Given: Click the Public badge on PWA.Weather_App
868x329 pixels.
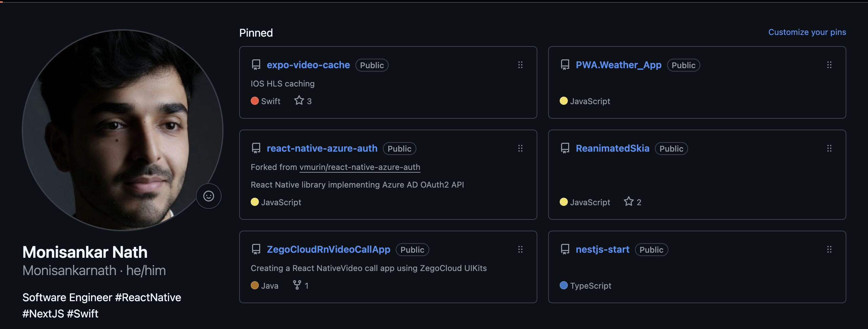Looking at the screenshot, I should [x=683, y=65].
